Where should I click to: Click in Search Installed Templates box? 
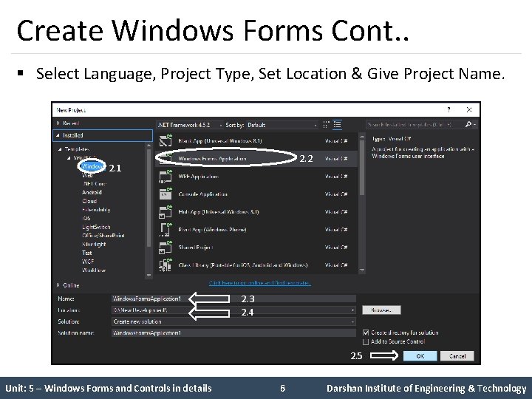(415, 125)
